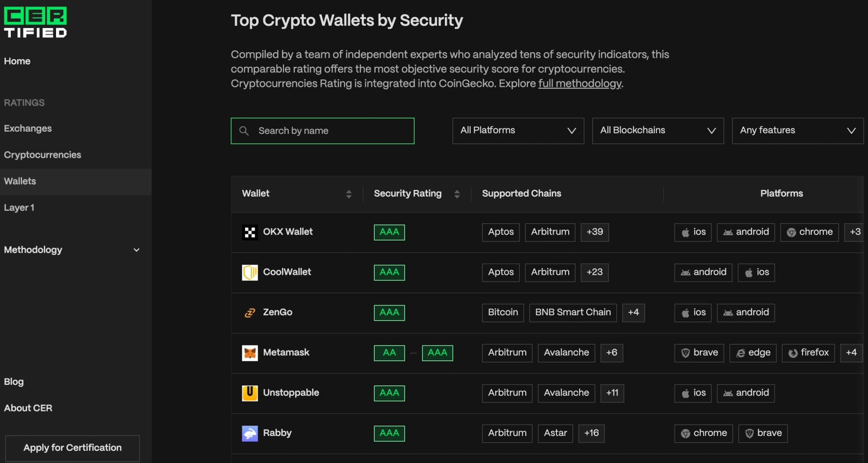Click the CoolWallet shield icon

click(x=250, y=272)
